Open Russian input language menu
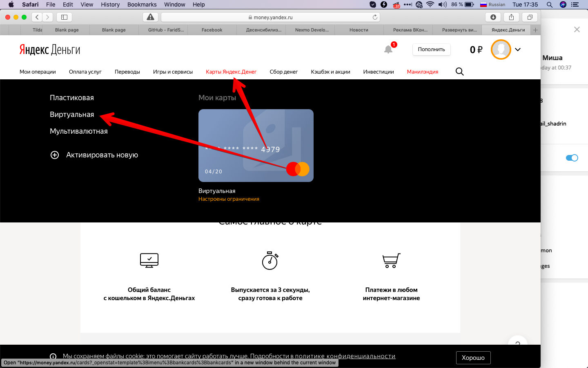Screen dimensions: 588x368 point(492,4)
